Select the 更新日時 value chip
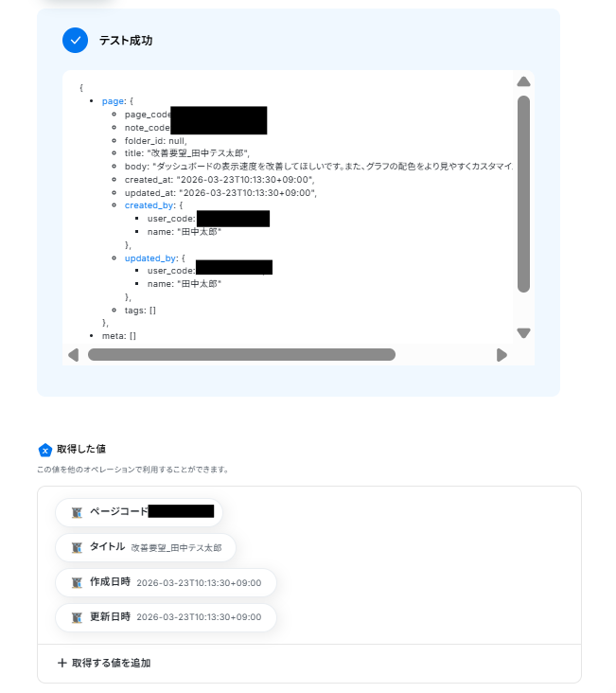Viewport: 616px width, 693px height. (166, 617)
